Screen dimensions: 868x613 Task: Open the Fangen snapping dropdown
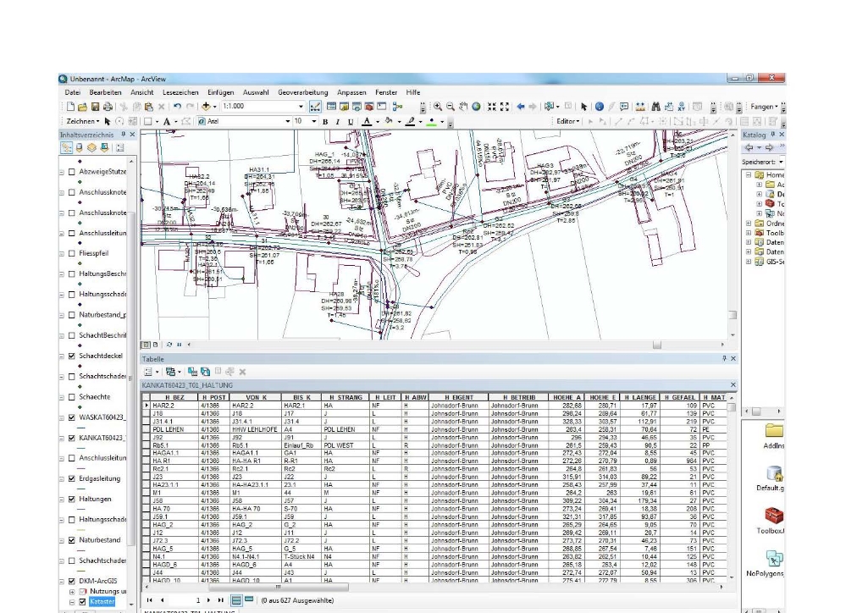[764, 106]
